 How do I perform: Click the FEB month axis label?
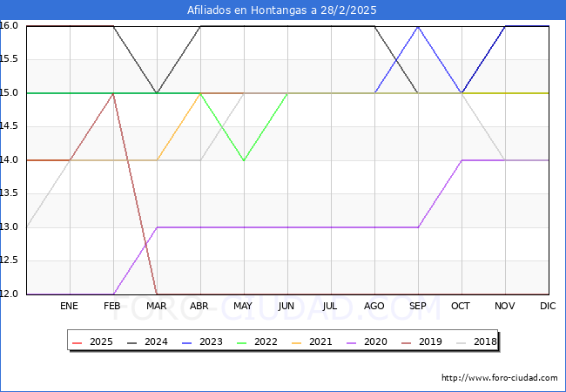pos(112,306)
